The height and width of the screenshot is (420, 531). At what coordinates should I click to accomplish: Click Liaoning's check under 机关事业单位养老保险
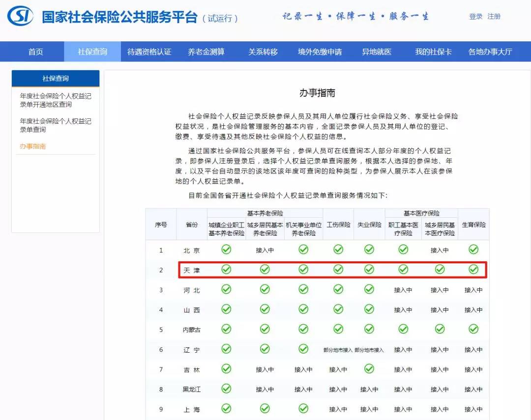click(303, 349)
